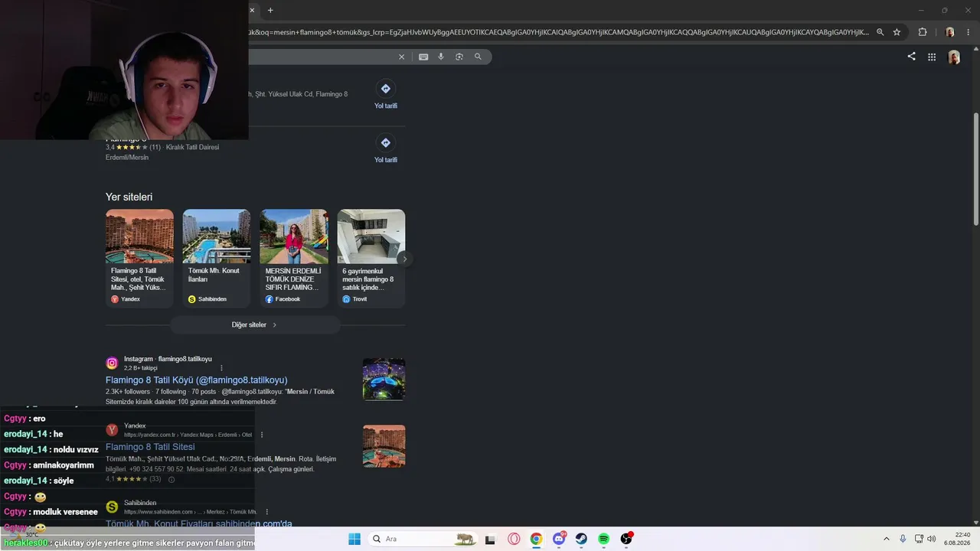The image size is (980, 551).
Task: Click the browser address bar URL
Action: coord(559,32)
